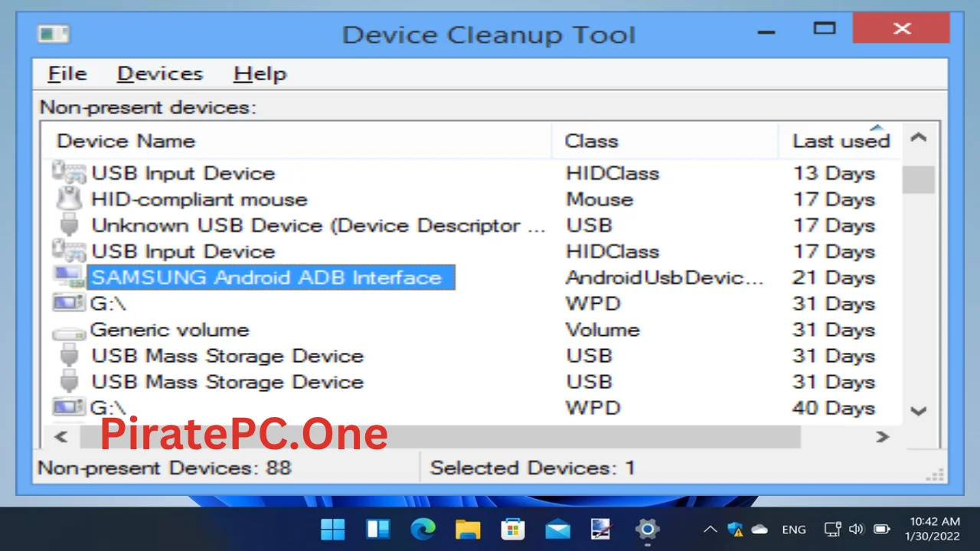Click the icon of USB Input Device, 17 Days
Image resolution: width=980 pixels, height=551 pixels.
coord(68,250)
